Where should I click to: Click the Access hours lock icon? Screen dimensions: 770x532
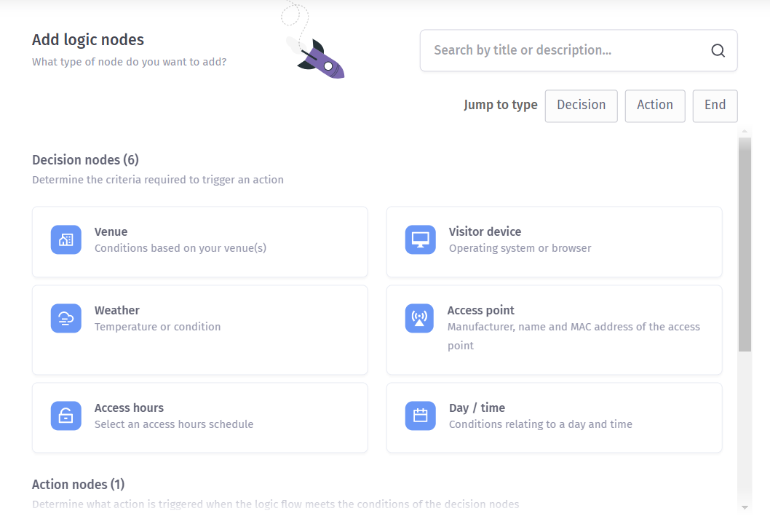click(66, 416)
